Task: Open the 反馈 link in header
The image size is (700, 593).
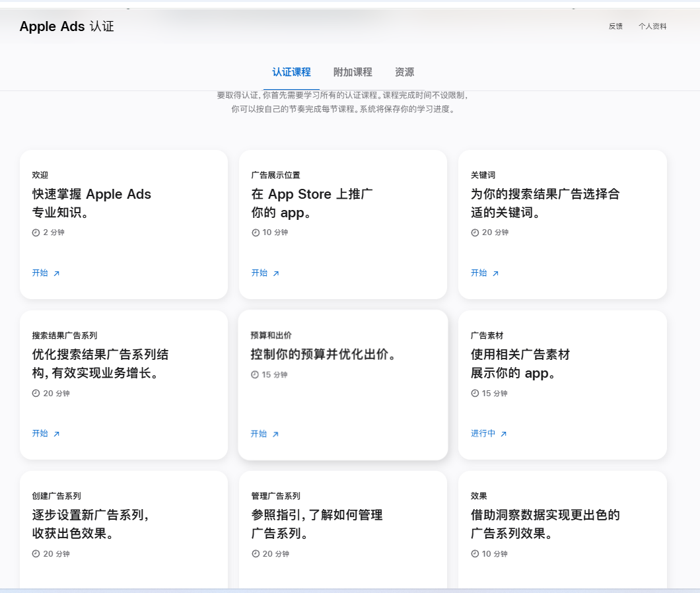Action: pos(615,26)
